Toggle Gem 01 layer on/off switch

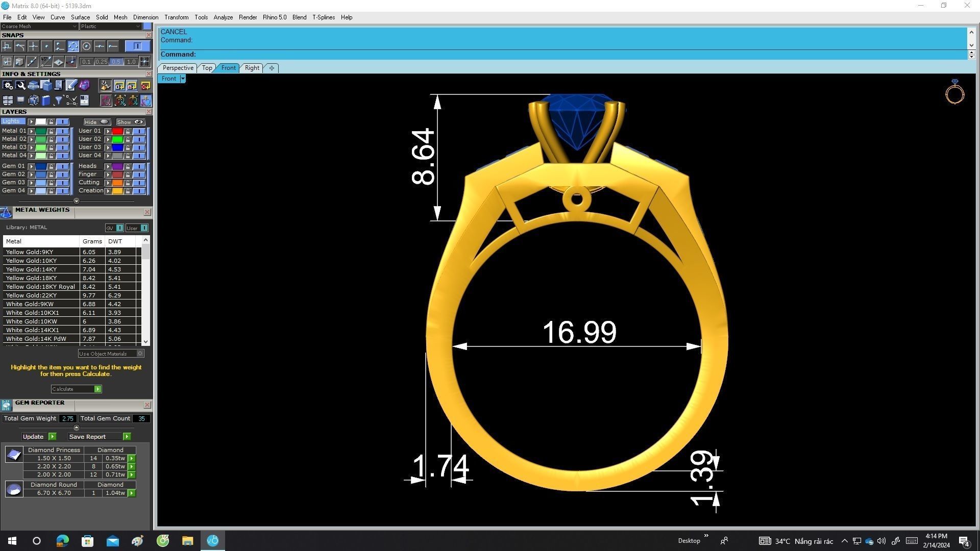point(62,166)
